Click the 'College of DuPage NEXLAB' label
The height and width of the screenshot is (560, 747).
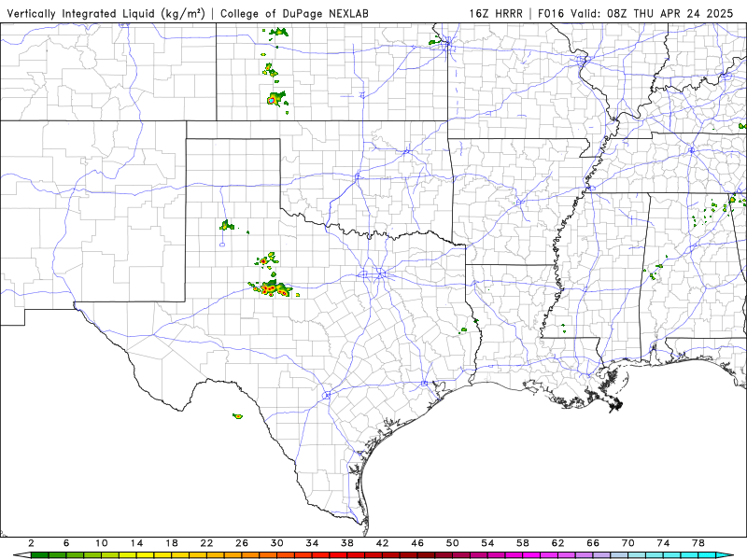294,13
